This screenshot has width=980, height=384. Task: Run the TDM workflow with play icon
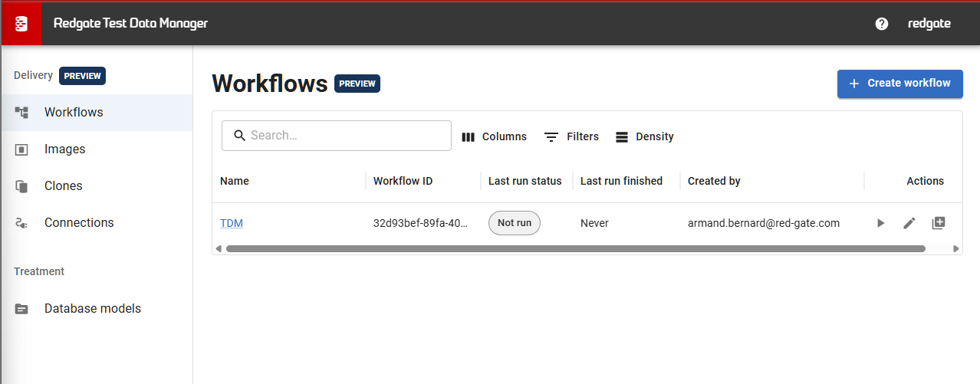(880, 223)
